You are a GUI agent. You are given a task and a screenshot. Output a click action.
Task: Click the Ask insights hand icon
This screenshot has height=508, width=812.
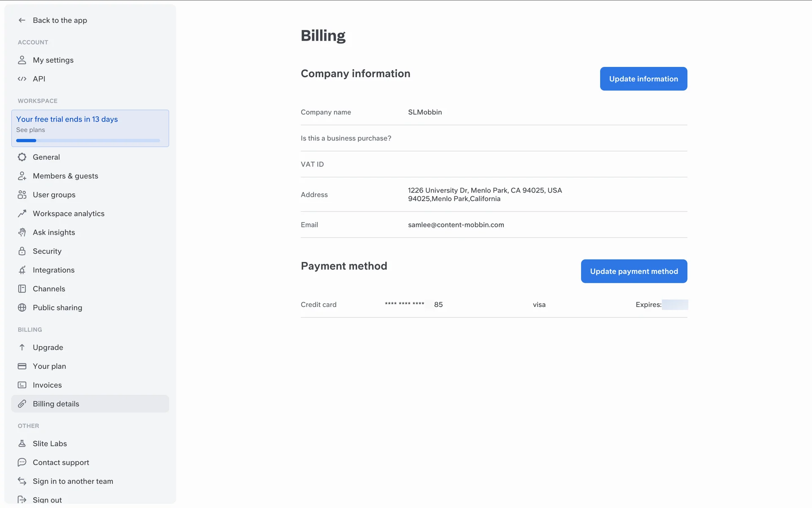[22, 232]
